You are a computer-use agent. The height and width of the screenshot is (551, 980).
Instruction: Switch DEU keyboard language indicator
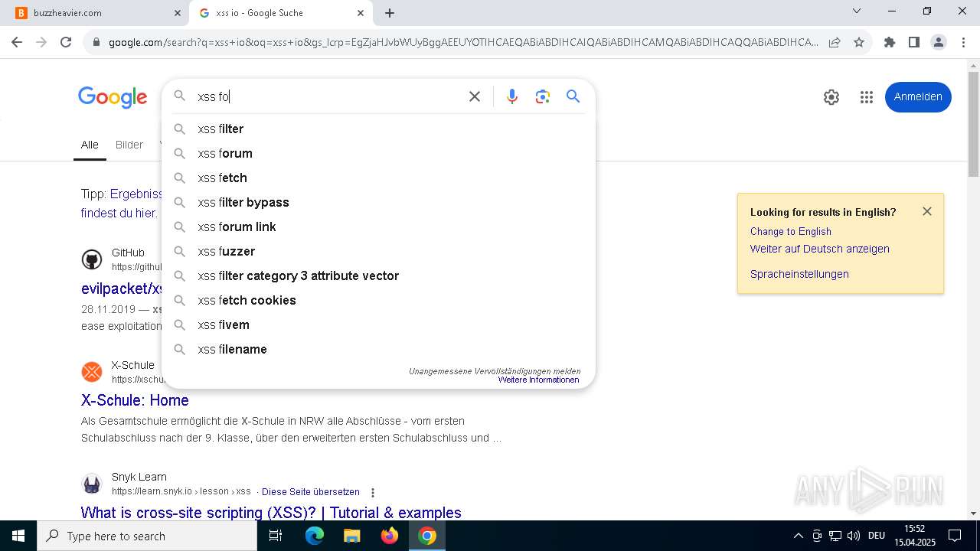877,536
